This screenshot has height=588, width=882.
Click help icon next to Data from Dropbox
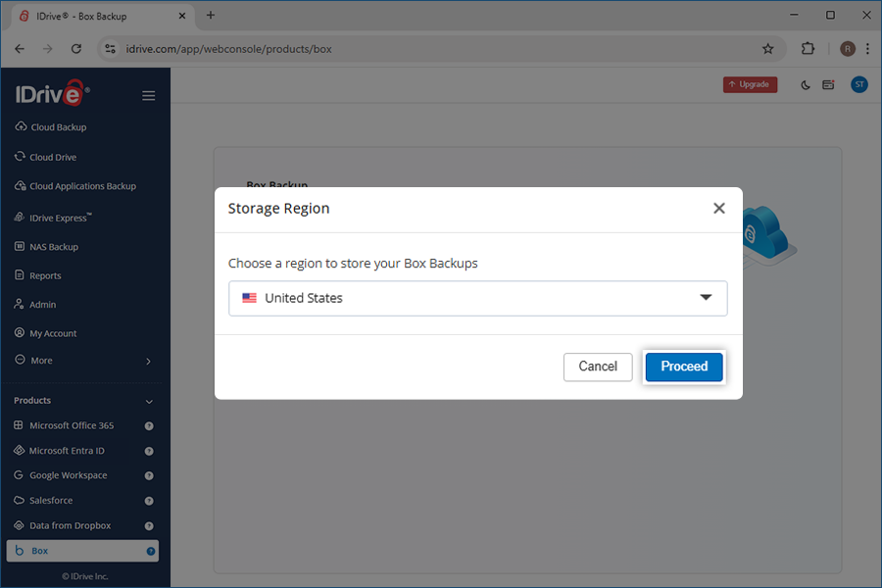pyautogui.click(x=149, y=526)
